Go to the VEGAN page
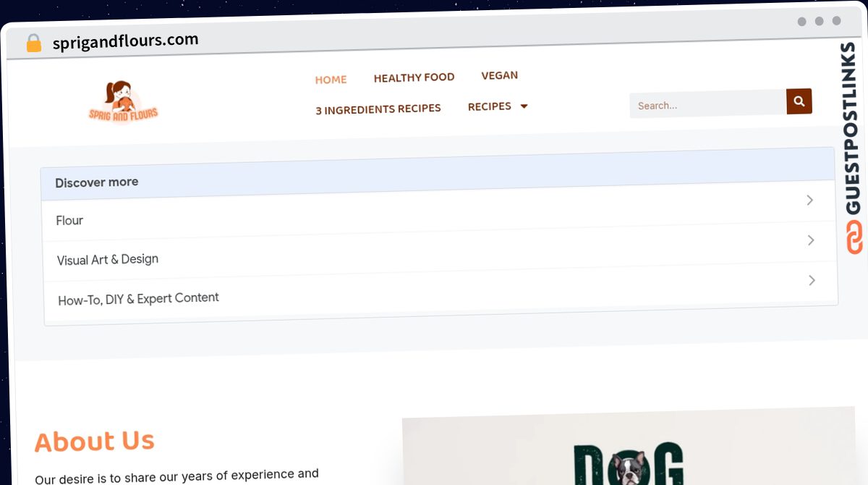The width and height of the screenshot is (868, 485). point(500,75)
